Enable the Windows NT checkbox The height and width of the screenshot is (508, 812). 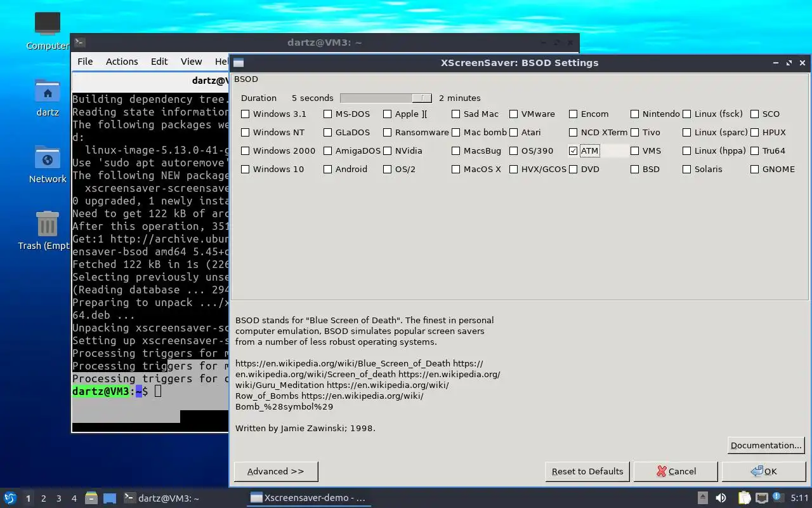pos(245,133)
